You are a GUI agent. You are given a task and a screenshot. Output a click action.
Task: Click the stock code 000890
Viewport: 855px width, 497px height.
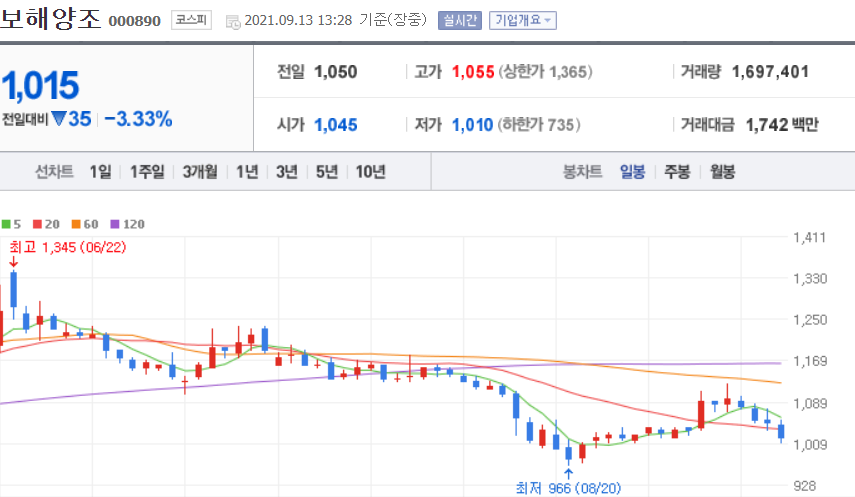point(135,21)
